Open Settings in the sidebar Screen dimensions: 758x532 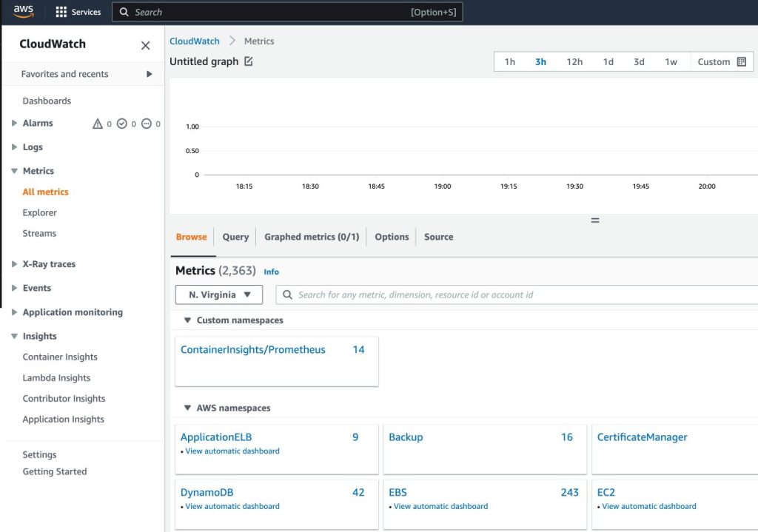(40, 455)
